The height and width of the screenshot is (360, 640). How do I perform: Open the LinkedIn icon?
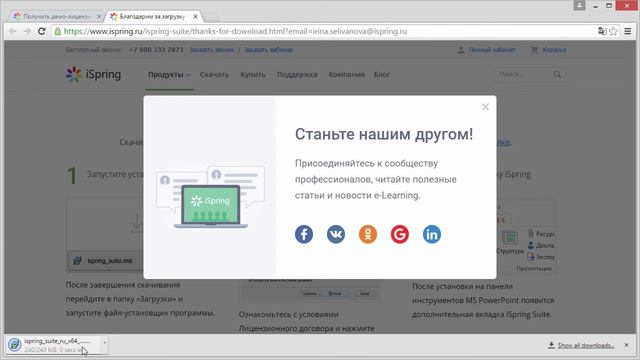(432, 234)
